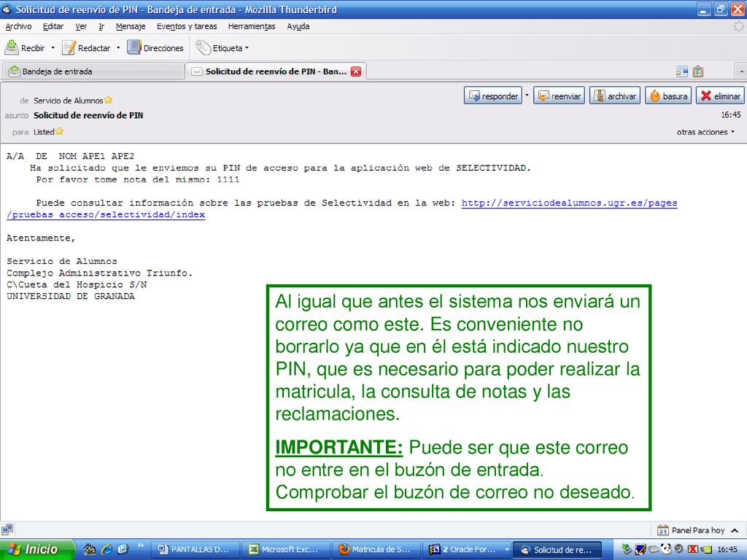Image resolution: width=747 pixels, height=560 pixels.
Task: Open the Direcciones address book
Action: [155, 47]
